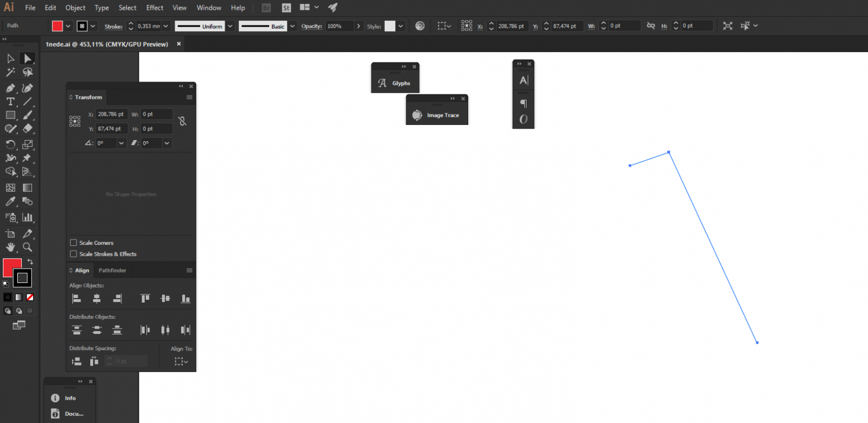Screen dimensions: 868x423
Task: Click Horizontal Align Left in Align panel
Action: coord(76,299)
